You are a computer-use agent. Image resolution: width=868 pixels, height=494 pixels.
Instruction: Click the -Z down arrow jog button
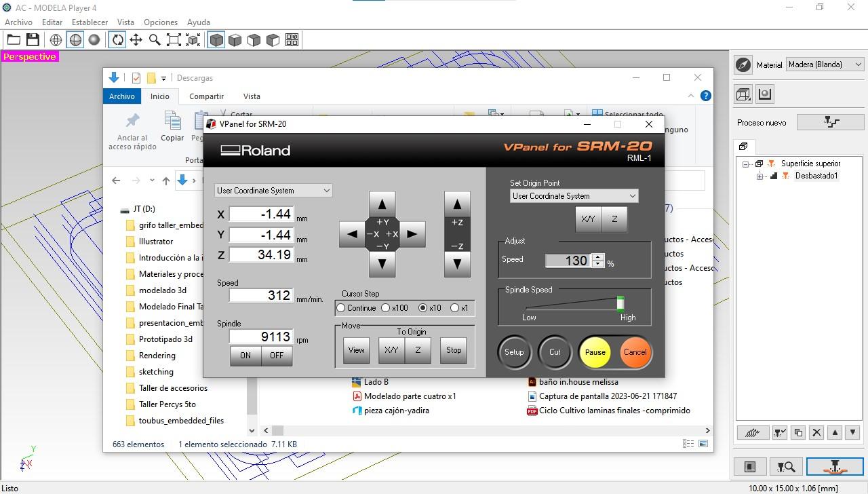pyautogui.click(x=457, y=264)
